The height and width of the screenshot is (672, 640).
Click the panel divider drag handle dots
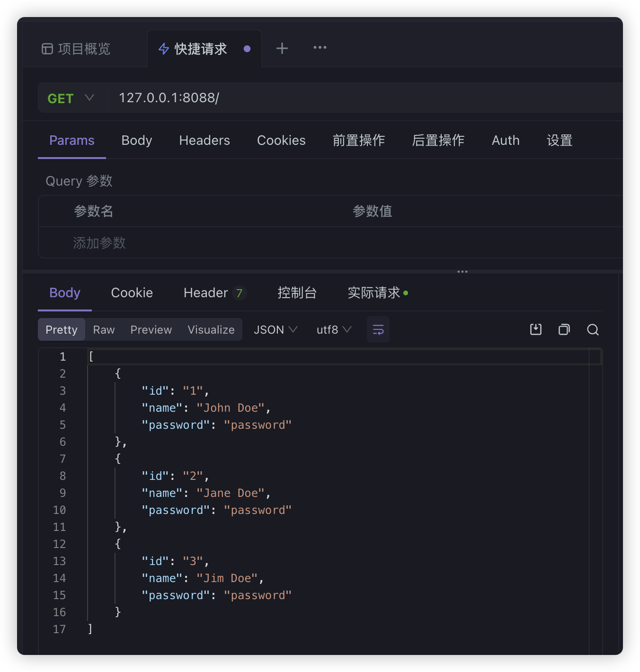tap(462, 272)
